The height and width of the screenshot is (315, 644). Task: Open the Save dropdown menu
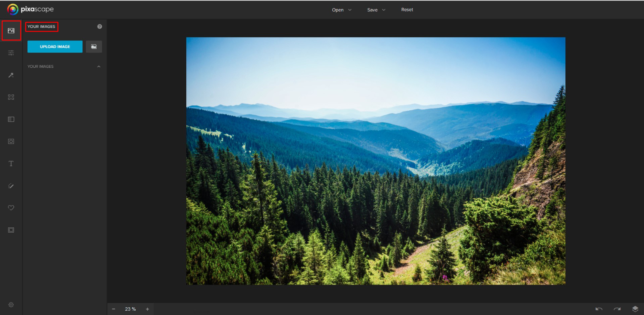coord(376,10)
